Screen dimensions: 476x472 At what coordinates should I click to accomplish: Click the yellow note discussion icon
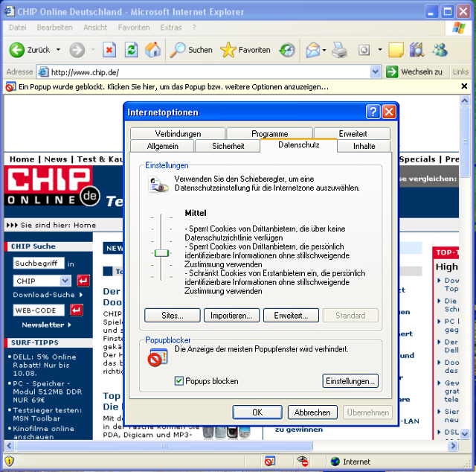point(396,50)
